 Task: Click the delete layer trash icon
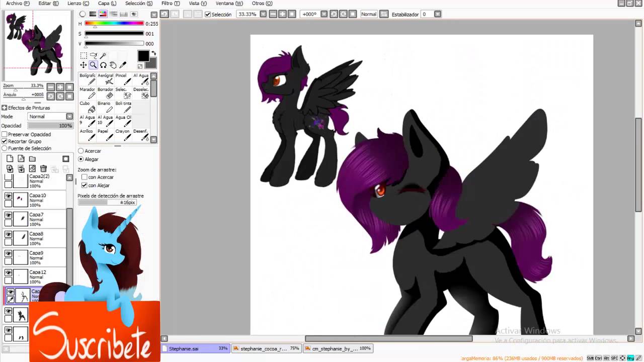(43, 169)
